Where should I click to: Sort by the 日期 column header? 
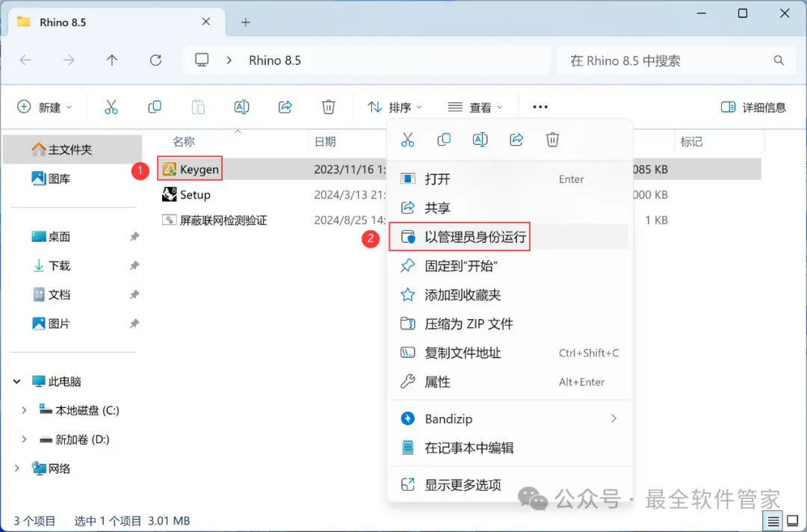pos(325,141)
